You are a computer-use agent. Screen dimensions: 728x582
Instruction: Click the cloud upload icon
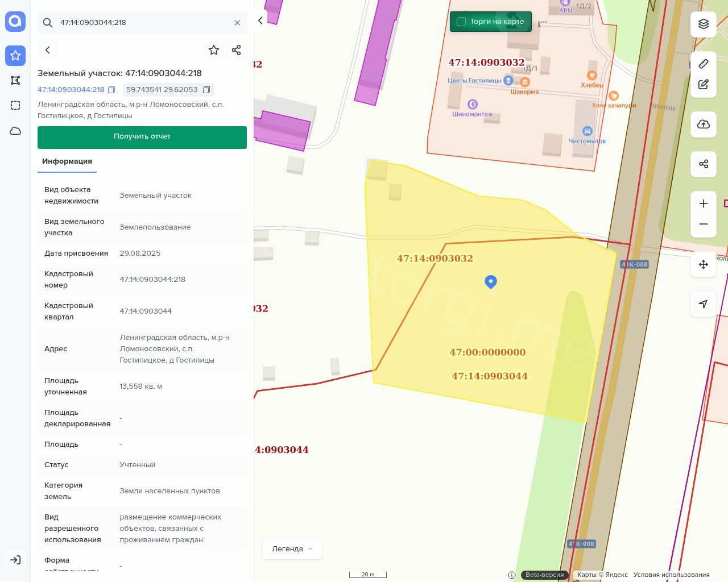tap(704, 124)
